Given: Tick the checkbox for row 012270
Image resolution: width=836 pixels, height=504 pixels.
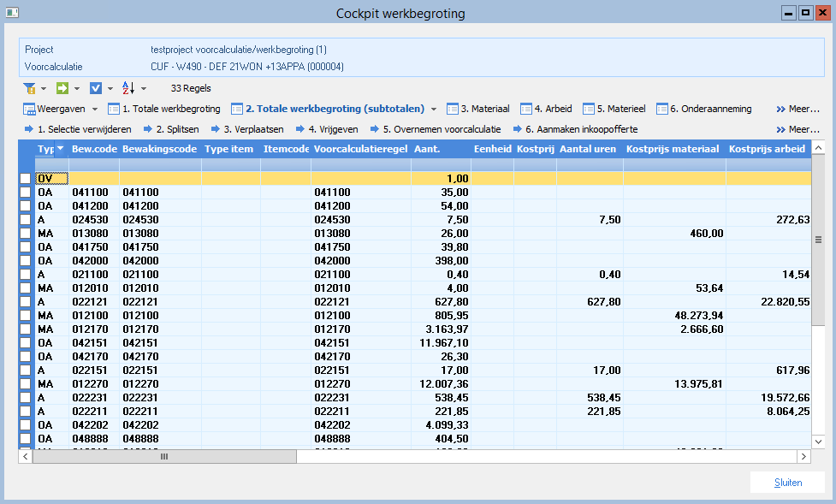Looking at the screenshot, I should coord(25,384).
